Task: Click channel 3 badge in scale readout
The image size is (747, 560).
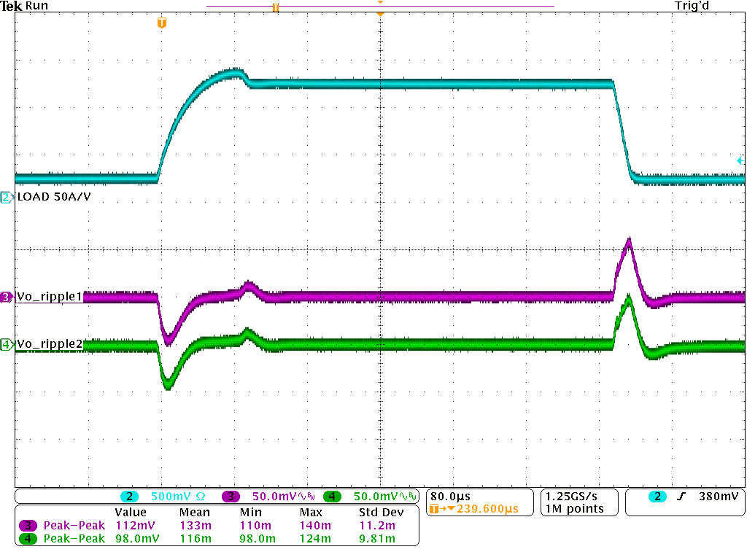Action: pos(231,497)
